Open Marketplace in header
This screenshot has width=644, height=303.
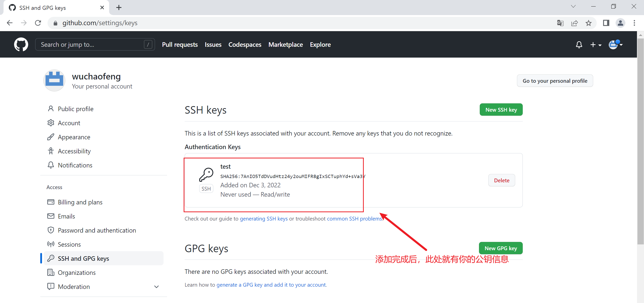coord(286,45)
